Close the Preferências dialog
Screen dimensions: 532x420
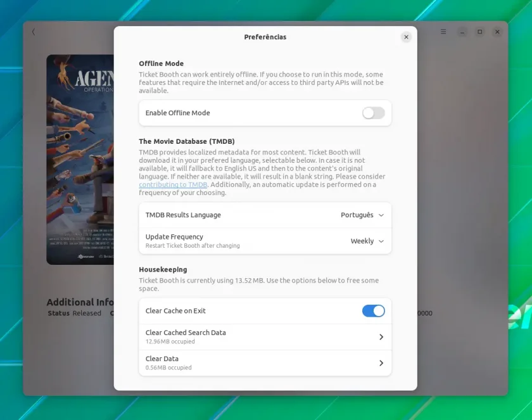pyautogui.click(x=406, y=37)
